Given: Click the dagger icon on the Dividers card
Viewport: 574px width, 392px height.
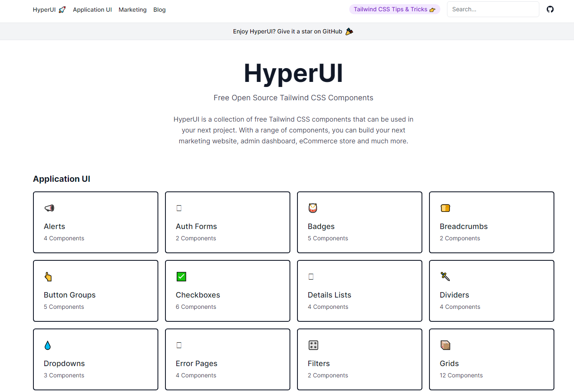Looking at the screenshot, I should pyautogui.click(x=445, y=276).
